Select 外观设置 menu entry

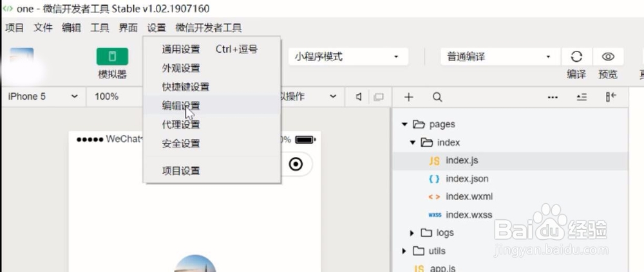[212, 68]
